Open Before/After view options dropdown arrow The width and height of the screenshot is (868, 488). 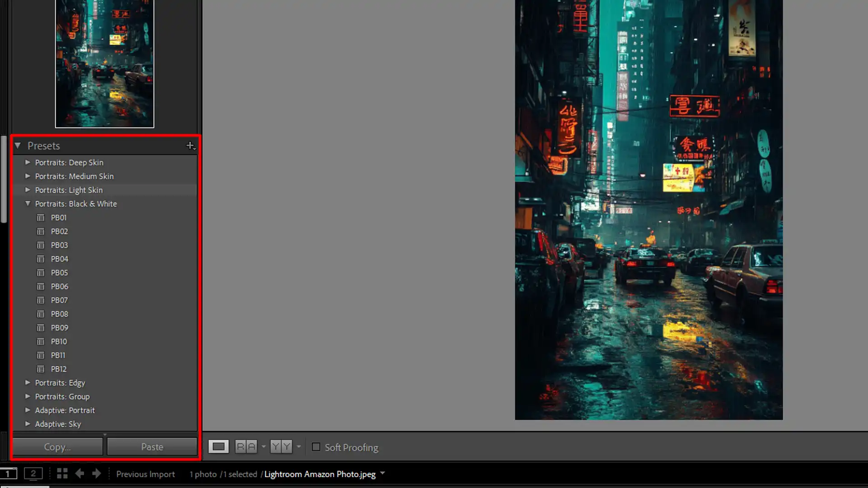point(298,447)
